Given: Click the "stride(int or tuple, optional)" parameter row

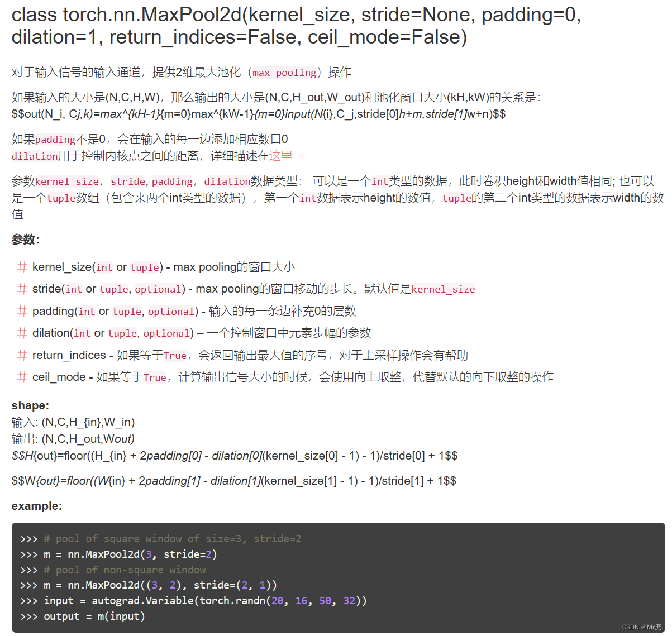Looking at the screenshot, I should [254, 289].
